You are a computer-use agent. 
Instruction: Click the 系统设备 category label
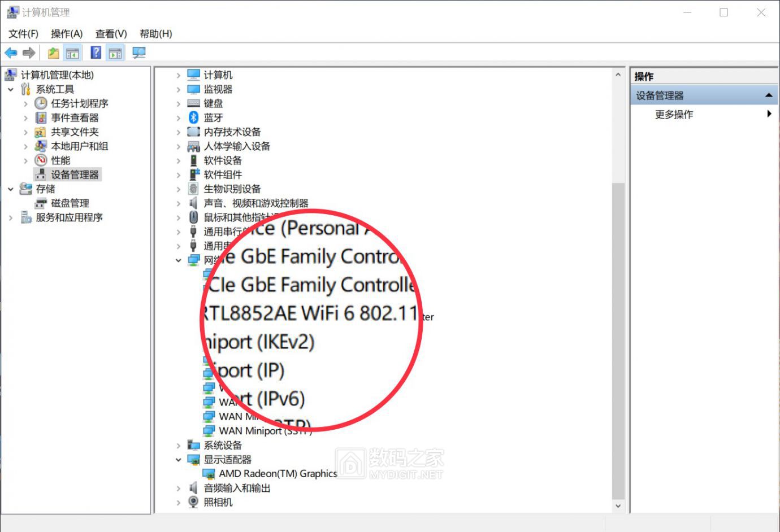tap(223, 445)
